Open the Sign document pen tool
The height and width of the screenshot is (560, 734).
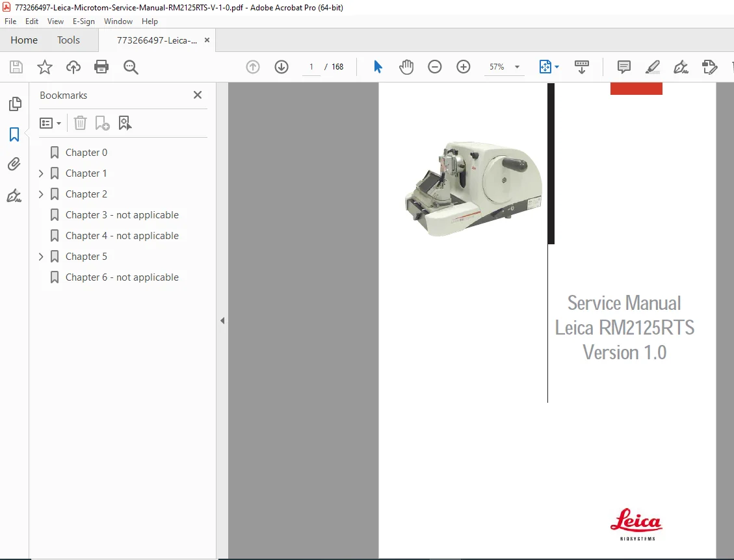(x=681, y=67)
